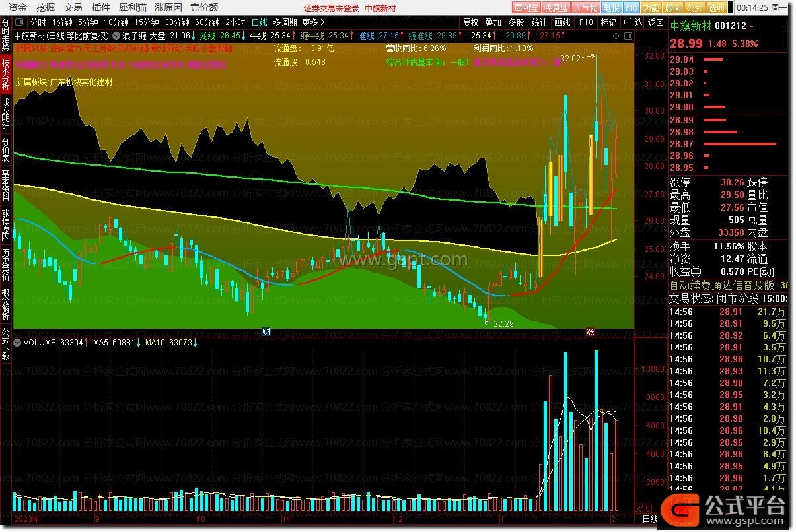Click the 涨停 30.26 value
This screenshot has height=532, width=796.
point(733,182)
